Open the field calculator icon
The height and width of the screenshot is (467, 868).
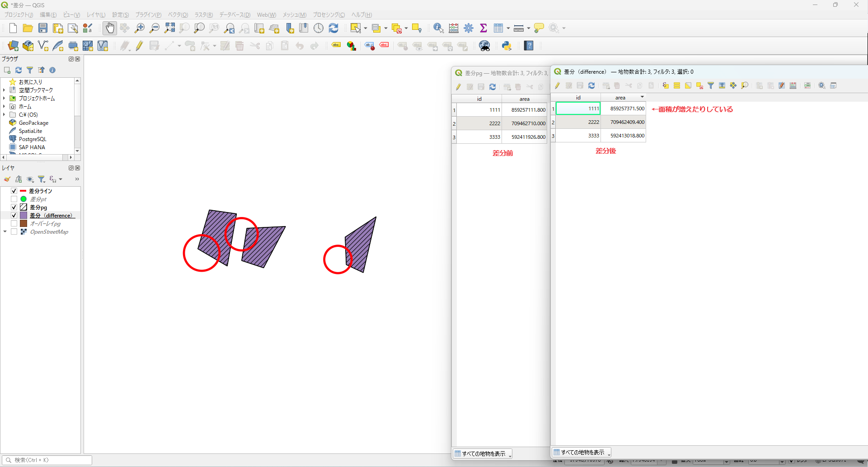click(x=454, y=28)
